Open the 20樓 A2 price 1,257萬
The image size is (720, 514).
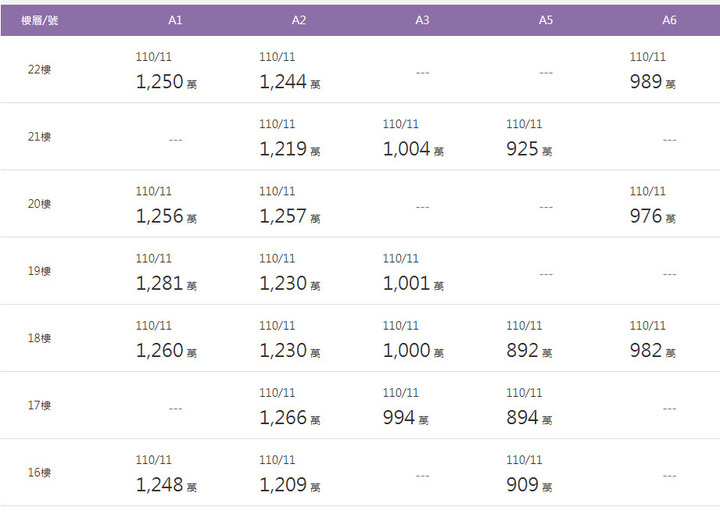[290, 216]
